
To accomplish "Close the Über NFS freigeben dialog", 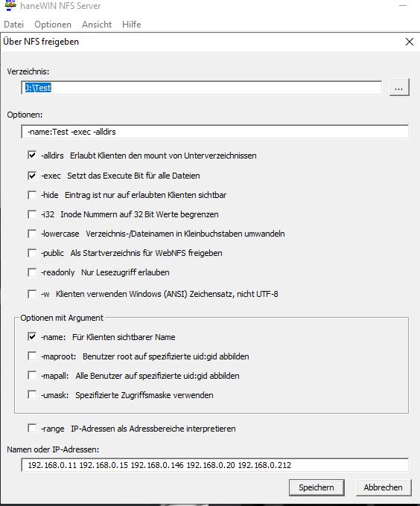I will pyautogui.click(x=410, y=42).
